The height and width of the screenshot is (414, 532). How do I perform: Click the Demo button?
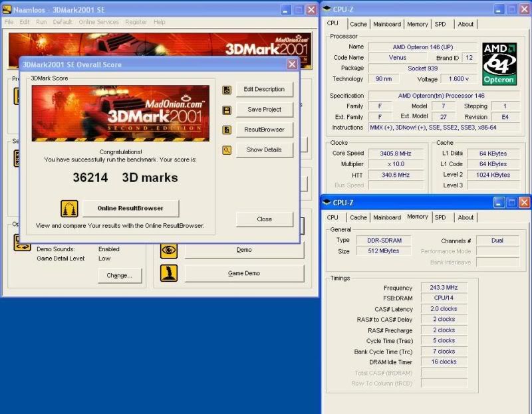pos(244,251)
